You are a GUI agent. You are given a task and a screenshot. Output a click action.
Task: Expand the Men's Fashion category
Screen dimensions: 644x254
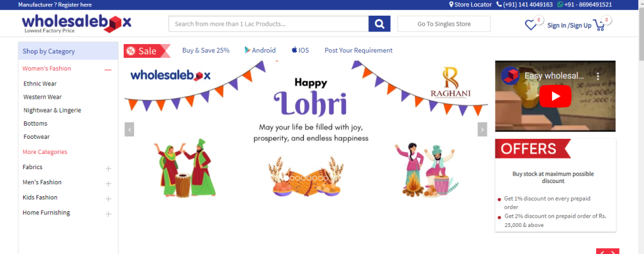[108, 184]
